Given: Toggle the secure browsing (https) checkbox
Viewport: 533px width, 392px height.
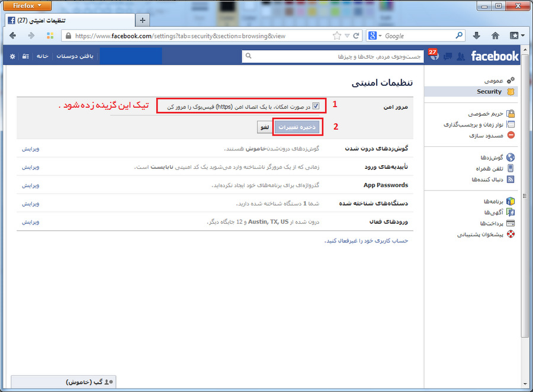Looking at the screenshot, I should (x=316, y=106).
